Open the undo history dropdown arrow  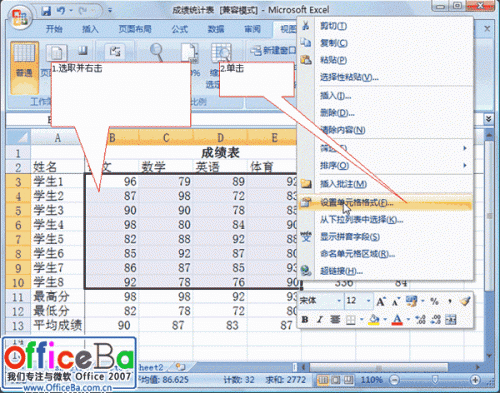click(71, 11)
